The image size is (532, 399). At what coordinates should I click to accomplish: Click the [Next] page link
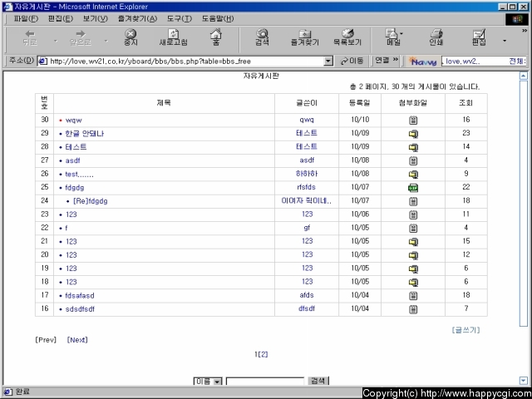(77, 340)
